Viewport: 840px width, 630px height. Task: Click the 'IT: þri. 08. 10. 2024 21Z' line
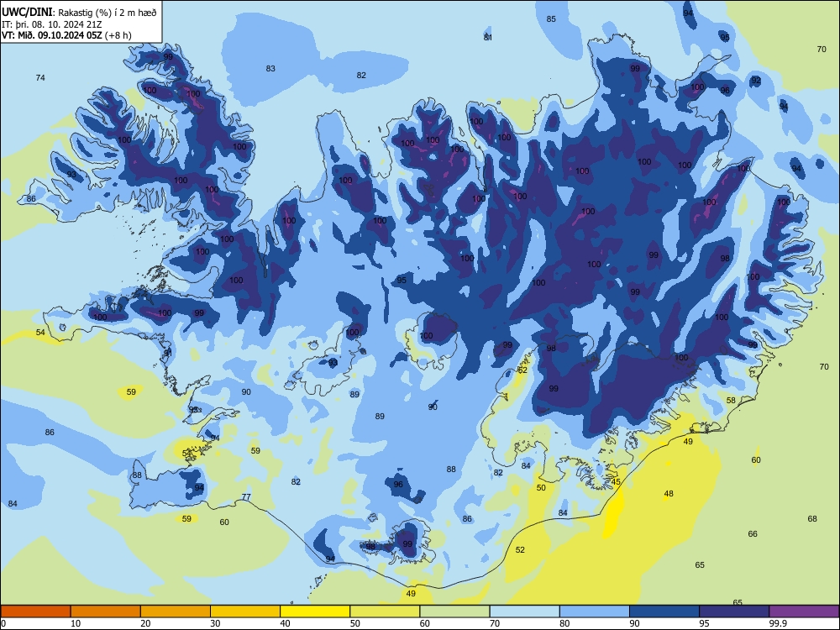coord(51,24)
